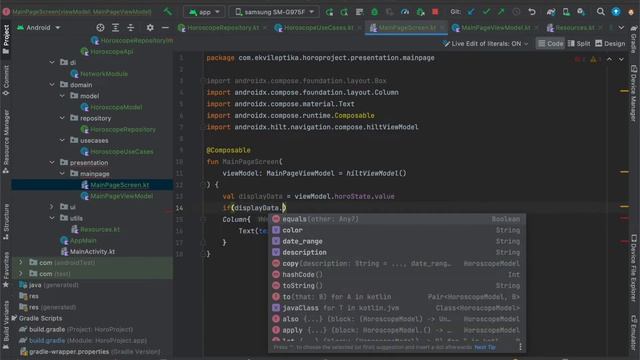640x360 pixels.
Task: Open the SDK Manager icon
Action: [581, 12]
